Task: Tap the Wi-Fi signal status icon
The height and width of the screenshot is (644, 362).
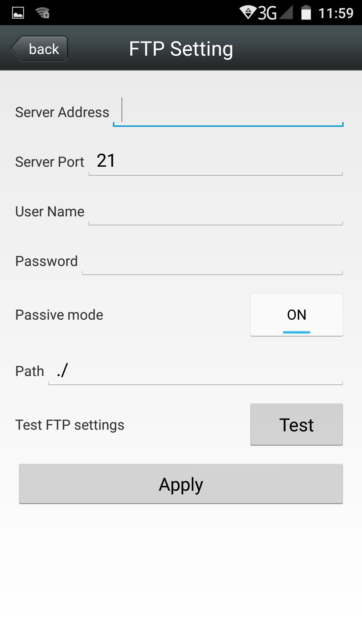Action: point(248,12)
